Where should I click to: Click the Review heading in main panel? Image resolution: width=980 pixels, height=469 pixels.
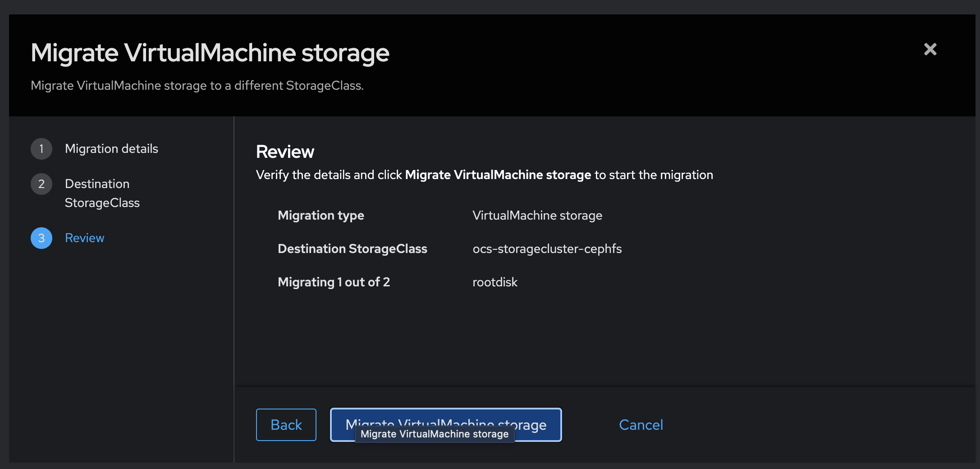[285, 152]
